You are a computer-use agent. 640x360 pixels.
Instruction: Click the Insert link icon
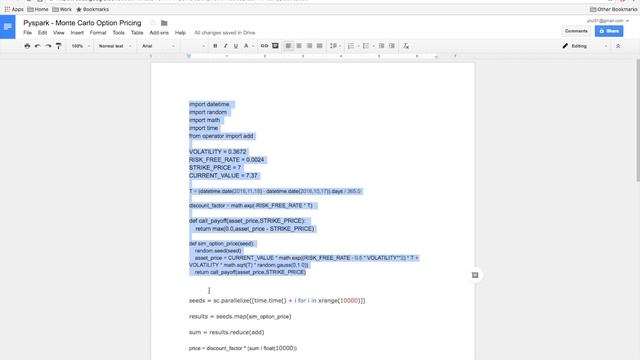click(x=264, y=46)
